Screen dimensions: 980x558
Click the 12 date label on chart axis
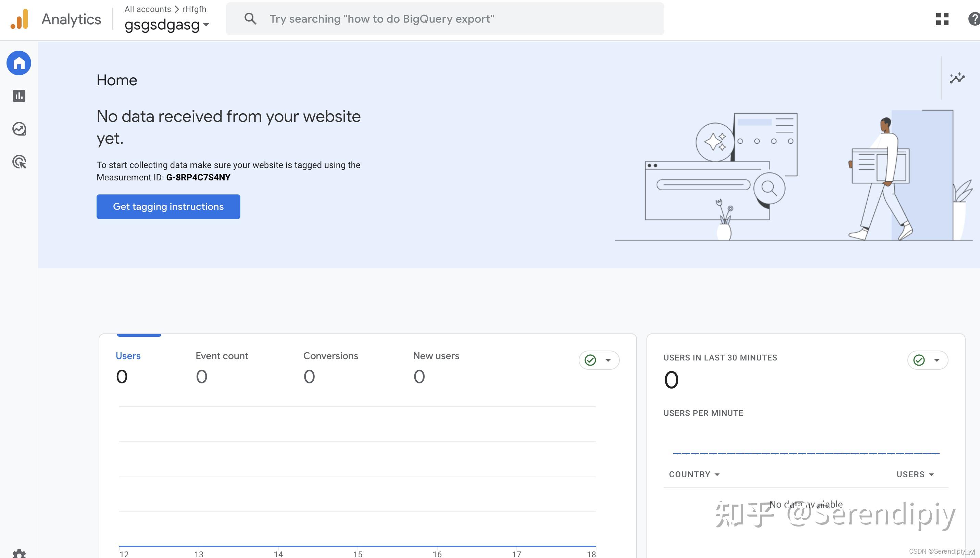point(124,554)
